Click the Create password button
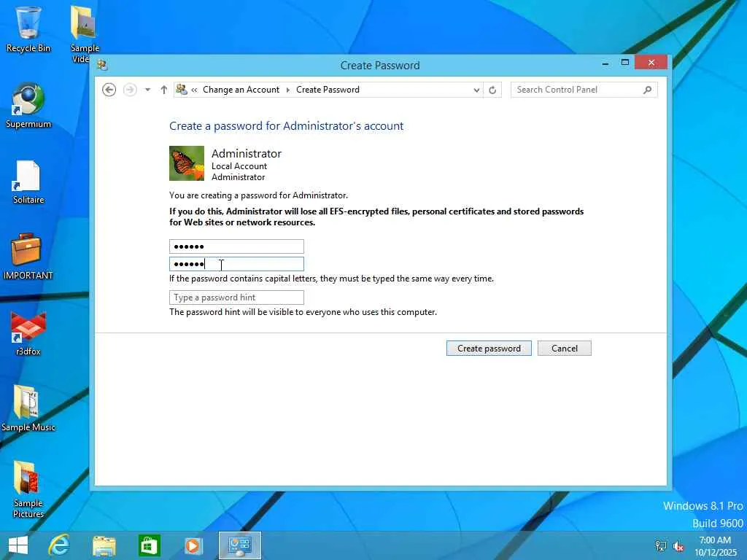 point(489,348)
